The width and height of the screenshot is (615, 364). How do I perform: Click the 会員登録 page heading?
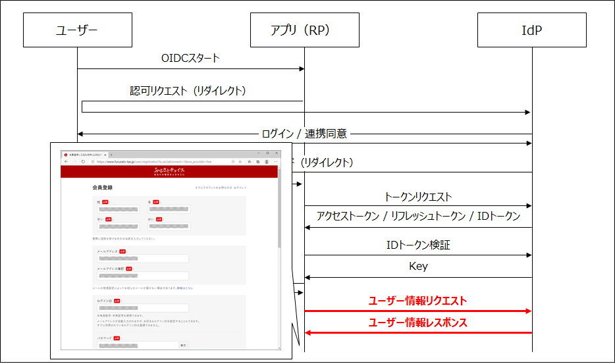click(102, 188)
